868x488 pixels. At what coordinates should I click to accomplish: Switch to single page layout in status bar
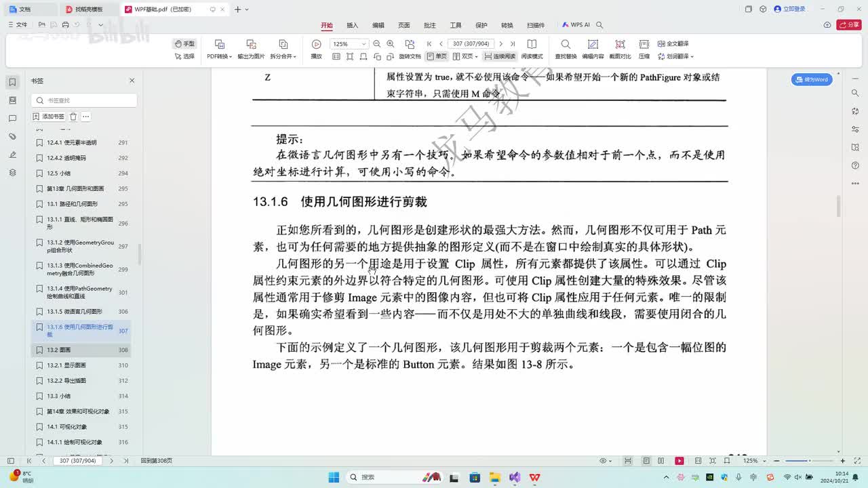646,461
